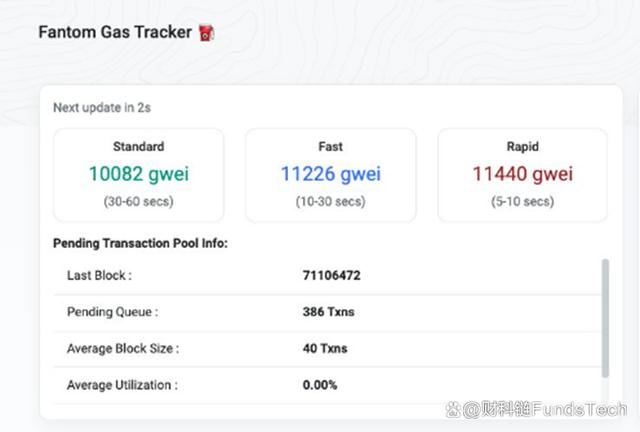
Task: Select the Standard gas price card
Action: [x=138, y=175]
